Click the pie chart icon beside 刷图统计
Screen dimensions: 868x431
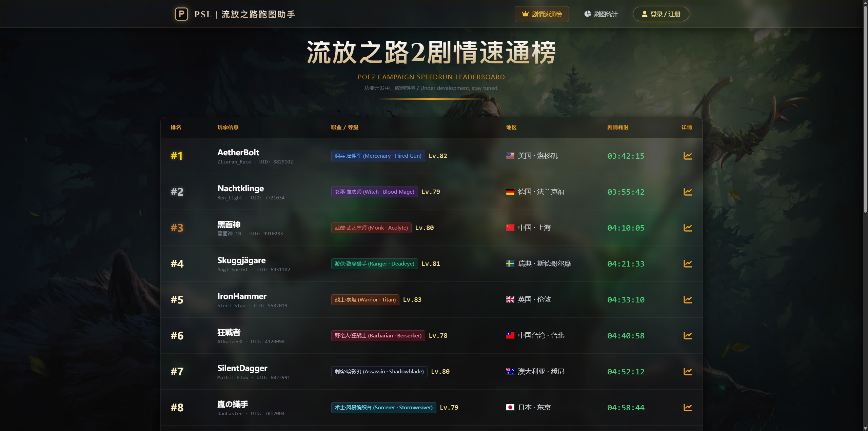pyautogui.click(x=588, y=14)
